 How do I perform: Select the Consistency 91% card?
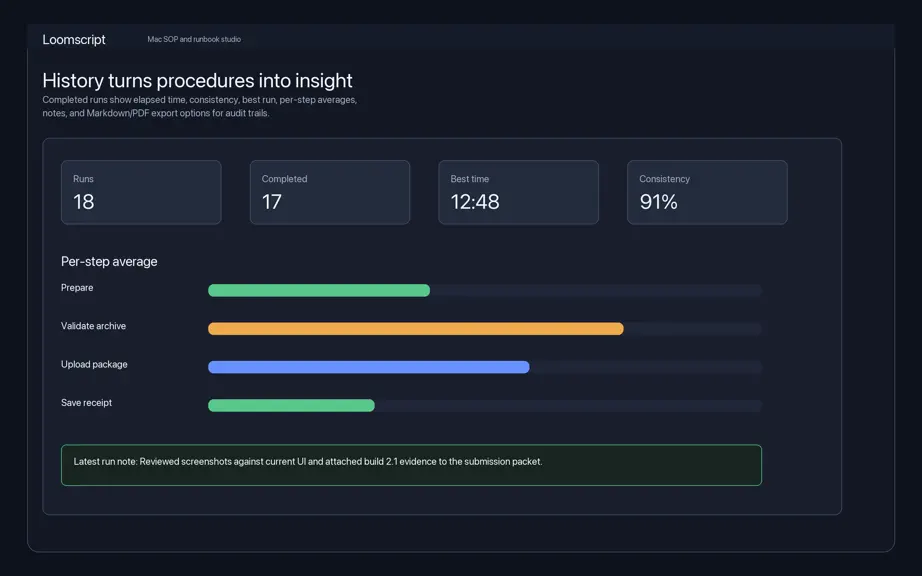(707, 192)
